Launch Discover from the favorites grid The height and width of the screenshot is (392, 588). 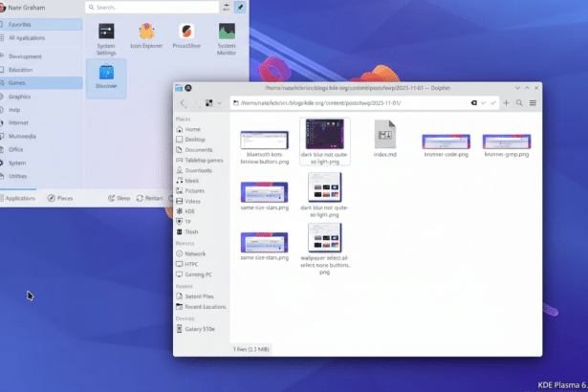(x=106, y=78)
